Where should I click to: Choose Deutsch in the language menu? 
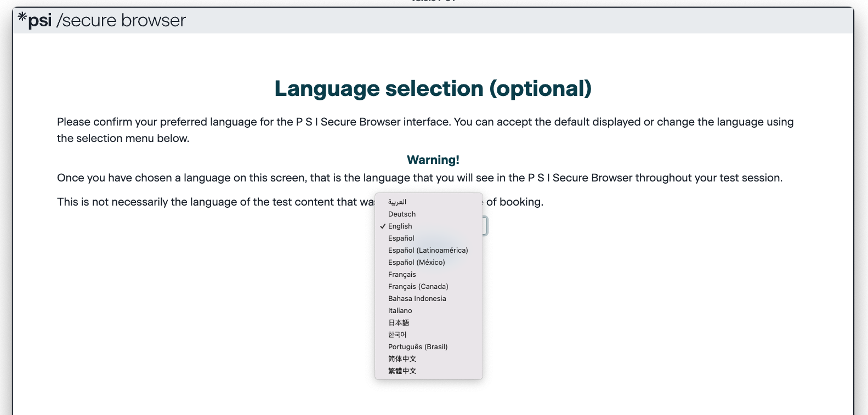point(402,214)
